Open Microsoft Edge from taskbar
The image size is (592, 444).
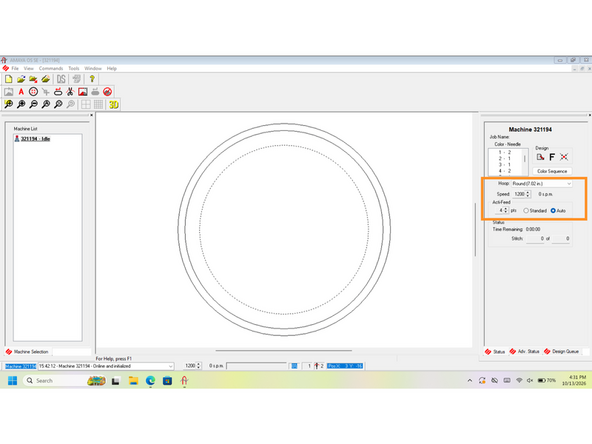pos(150,381)
